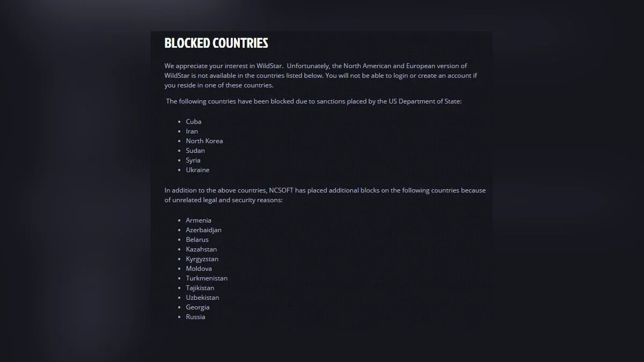
Task: Click Syria in the blocked list
Action: click(x=193, y=160)
